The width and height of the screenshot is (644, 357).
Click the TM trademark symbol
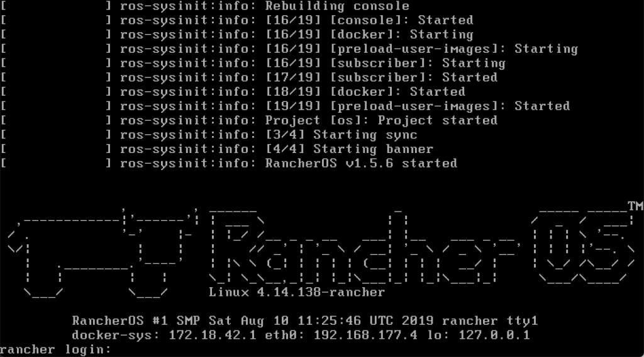tap(635, 207)
